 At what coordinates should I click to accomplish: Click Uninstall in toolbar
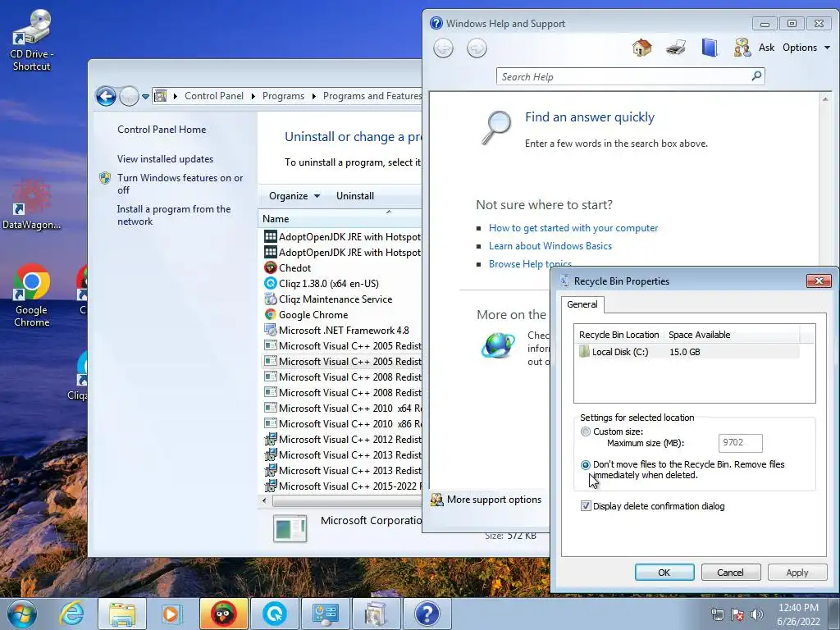[x=355, y=196]
